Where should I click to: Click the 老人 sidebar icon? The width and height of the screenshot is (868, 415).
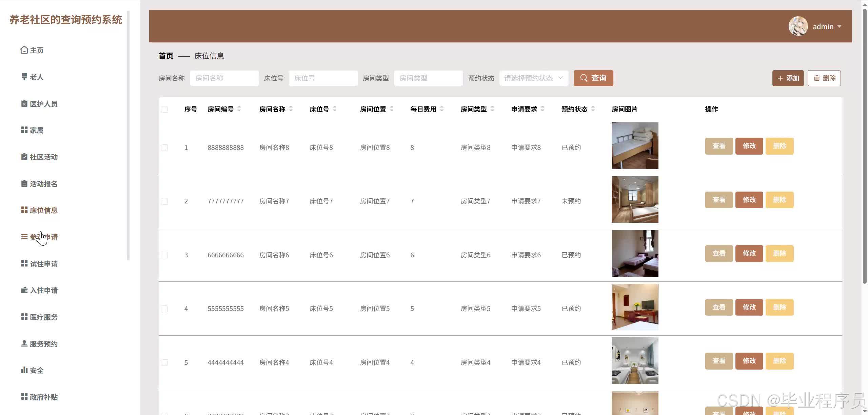click(x=24, y=77)
